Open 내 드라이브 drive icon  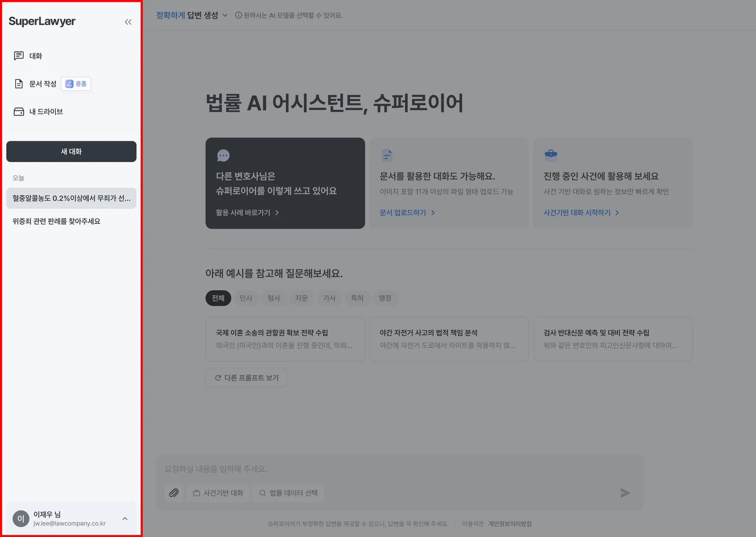(19, 111)
